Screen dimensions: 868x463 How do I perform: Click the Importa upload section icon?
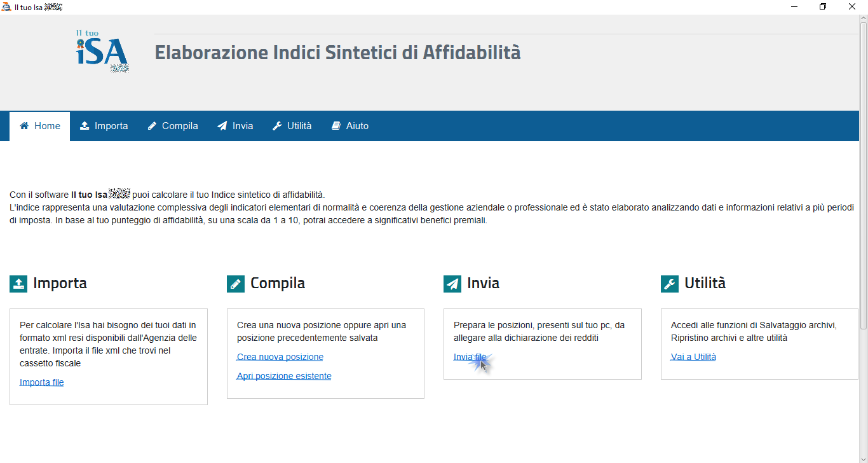click(x=18, y=284)
